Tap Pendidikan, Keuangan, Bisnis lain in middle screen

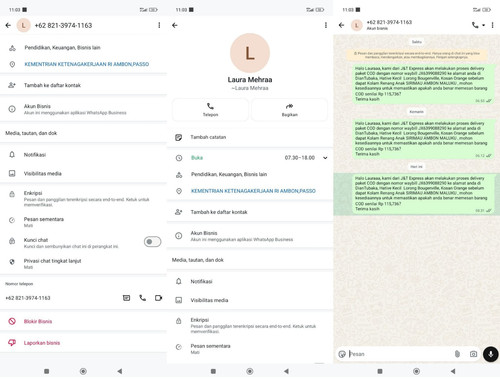(x=229, y=174)
